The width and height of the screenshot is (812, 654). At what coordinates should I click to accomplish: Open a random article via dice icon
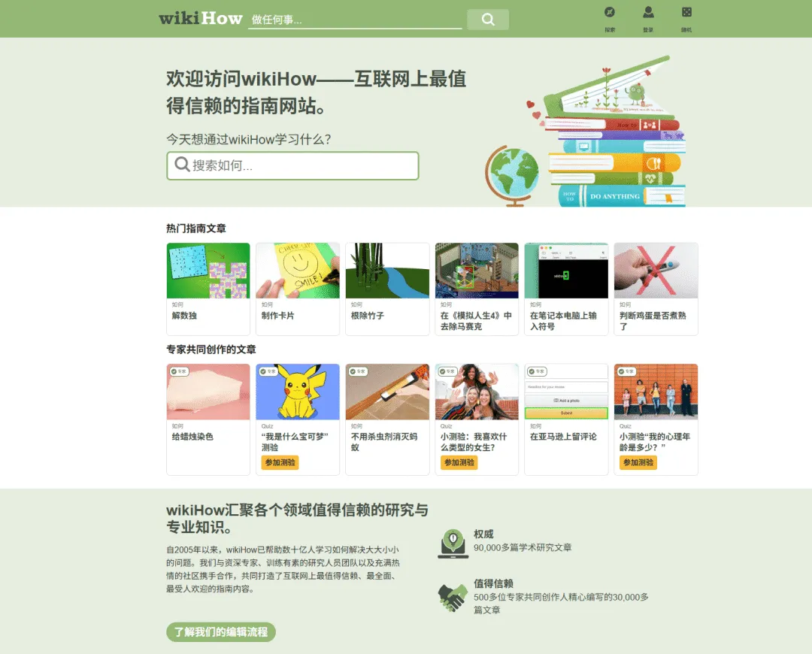click(686, 12)
